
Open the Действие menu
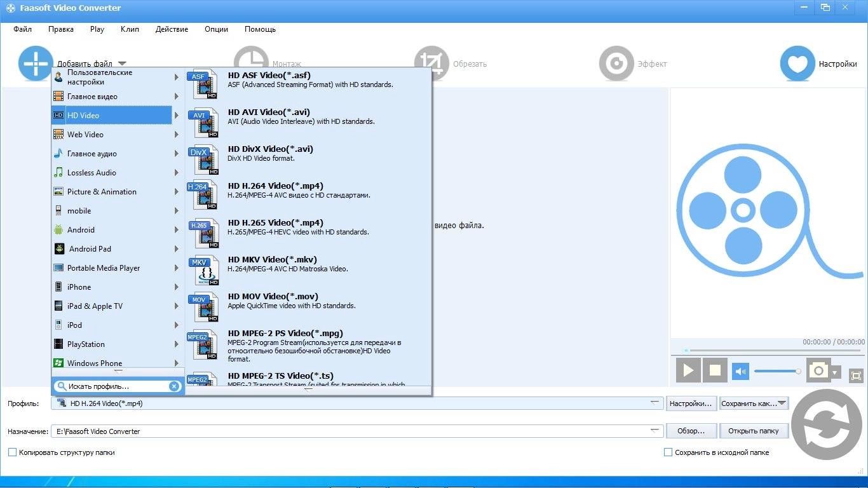[x=172, y=29]
